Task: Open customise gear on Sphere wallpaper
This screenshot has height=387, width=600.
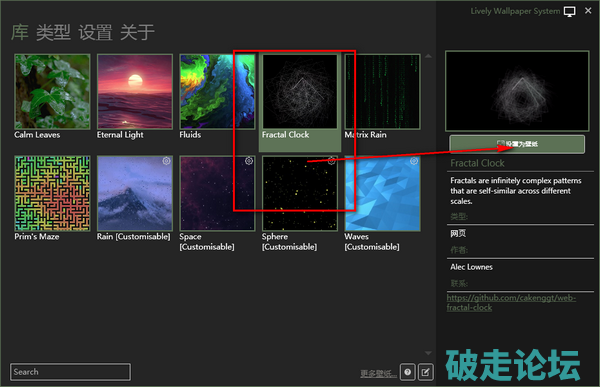Action: [332, 161]
